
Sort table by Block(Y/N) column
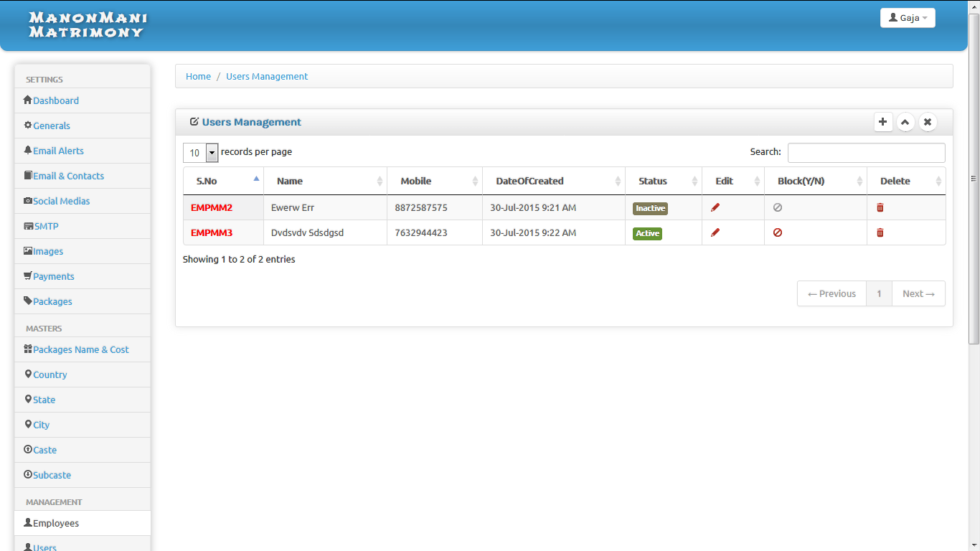click(816, 181)
